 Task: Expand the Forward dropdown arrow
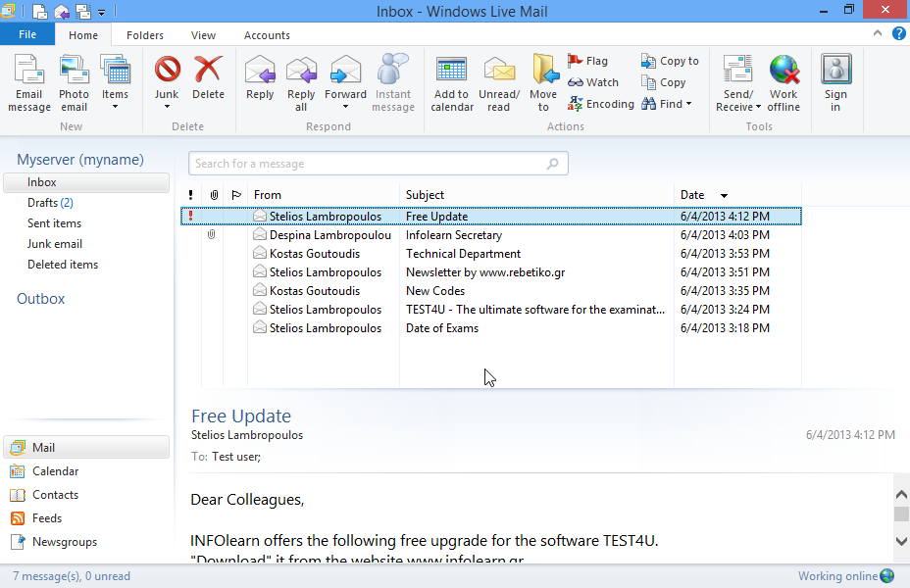point(345,107)
